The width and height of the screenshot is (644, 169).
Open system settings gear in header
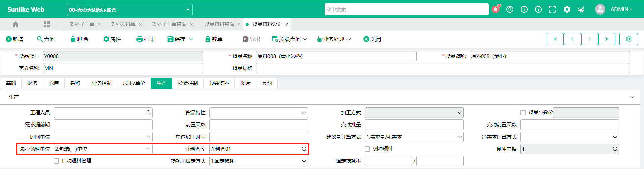[567, 9]
